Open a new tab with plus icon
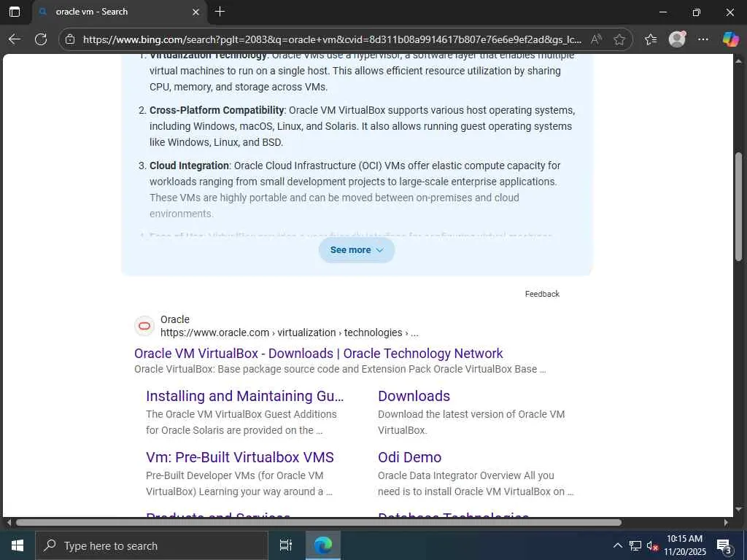This screenshot has height=560, width=747. 220,12
